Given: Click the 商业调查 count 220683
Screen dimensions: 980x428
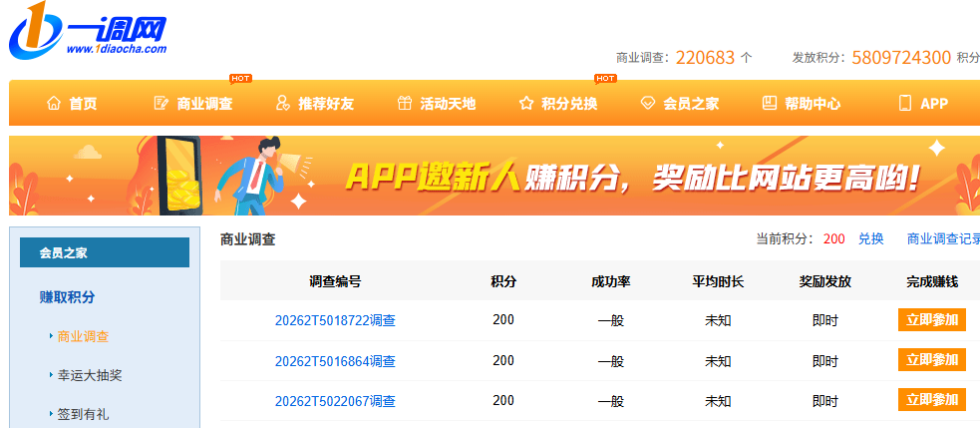Looking at the screenshot, I should point(705,58).
